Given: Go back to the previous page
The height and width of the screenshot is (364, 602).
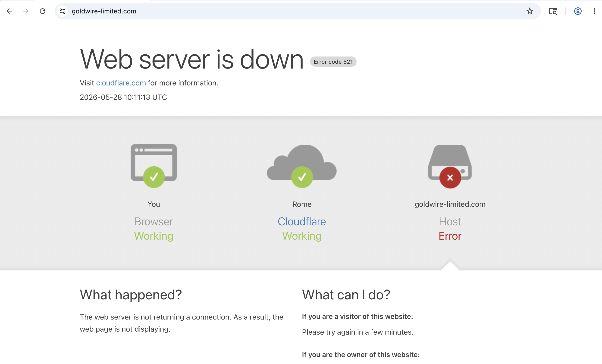Looking at the screenshot, I should (9, 11).
